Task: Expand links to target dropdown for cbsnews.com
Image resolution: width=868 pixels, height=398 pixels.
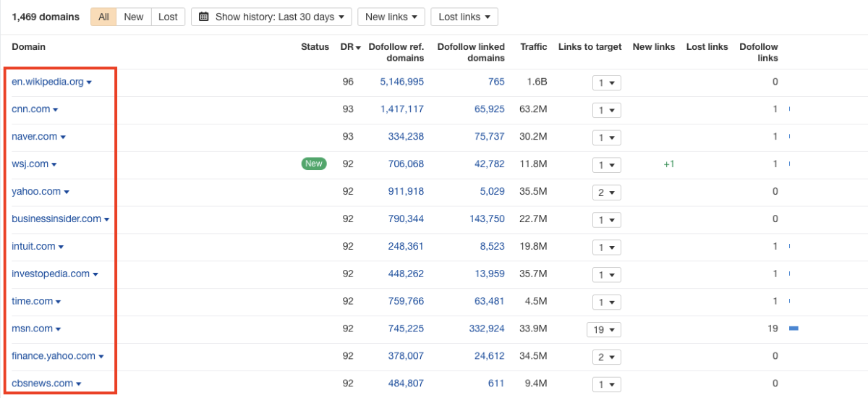Action: [x=606, y=385]
